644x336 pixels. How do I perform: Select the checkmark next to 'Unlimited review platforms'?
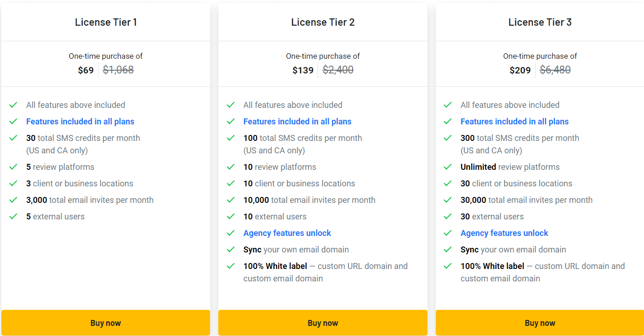[448, 167]
